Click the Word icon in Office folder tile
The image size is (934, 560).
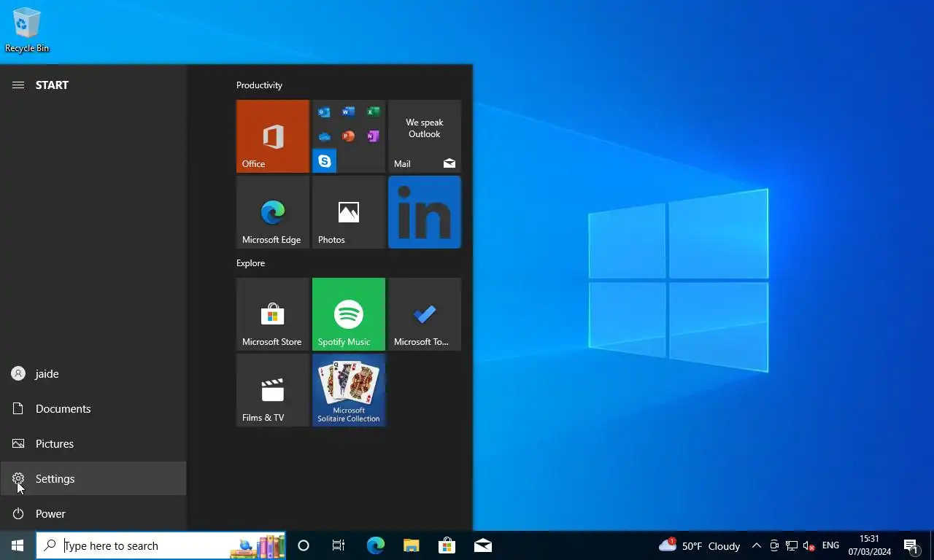(349, 112)
